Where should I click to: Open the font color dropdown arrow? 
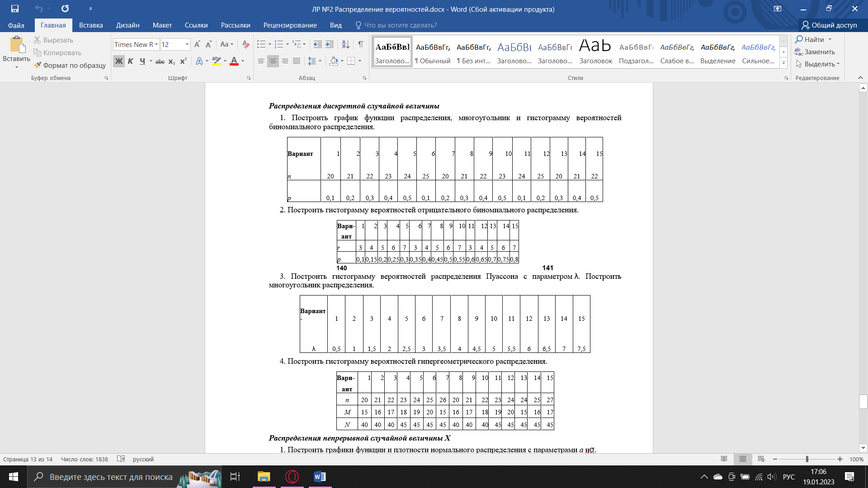click(x=243, y=61)
